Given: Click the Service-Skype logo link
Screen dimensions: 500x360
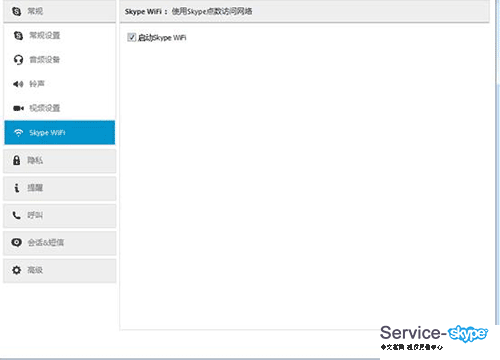Looking at the screenshot, I should [x=434, y=337].
